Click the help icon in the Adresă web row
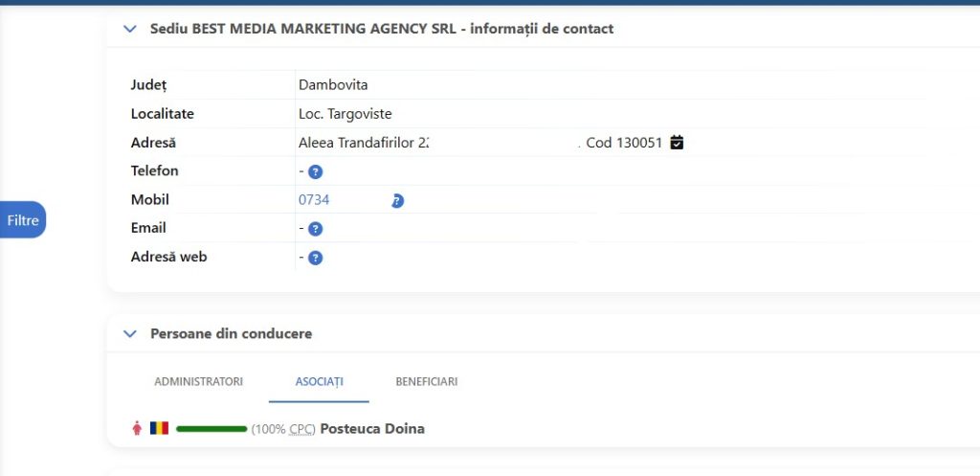This screenshot has width=980, height=476. pos(315,258)
